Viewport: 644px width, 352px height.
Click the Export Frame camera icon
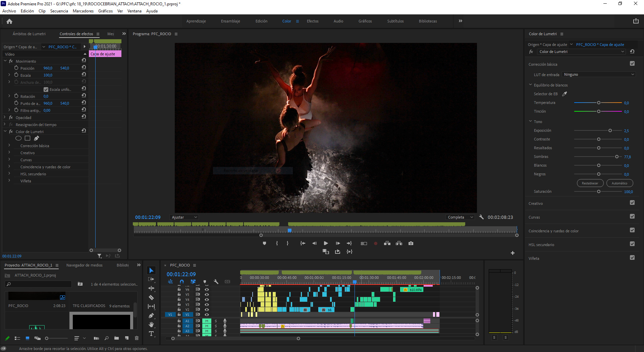click(411, 243)
